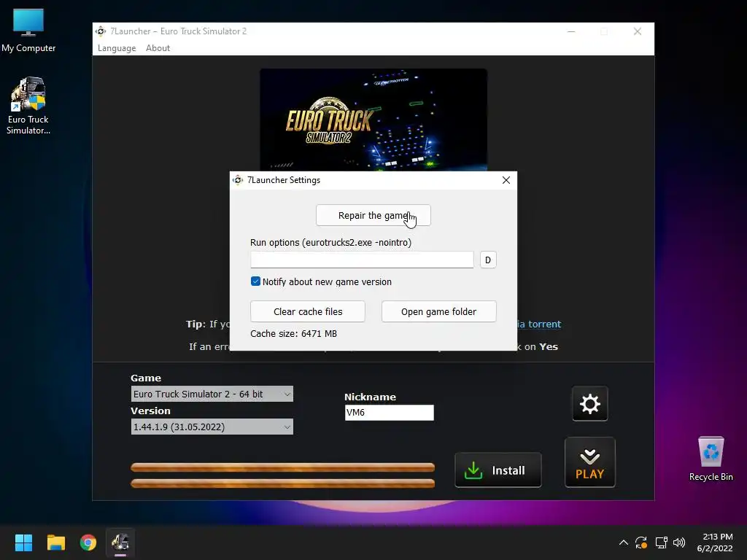
Task: Click the D default options button
Action: tap(488, 260)
